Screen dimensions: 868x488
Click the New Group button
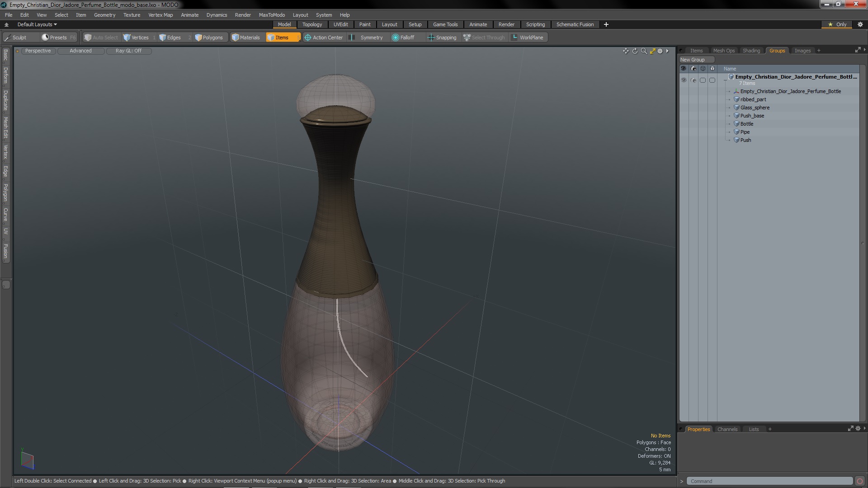coord(696,60)
